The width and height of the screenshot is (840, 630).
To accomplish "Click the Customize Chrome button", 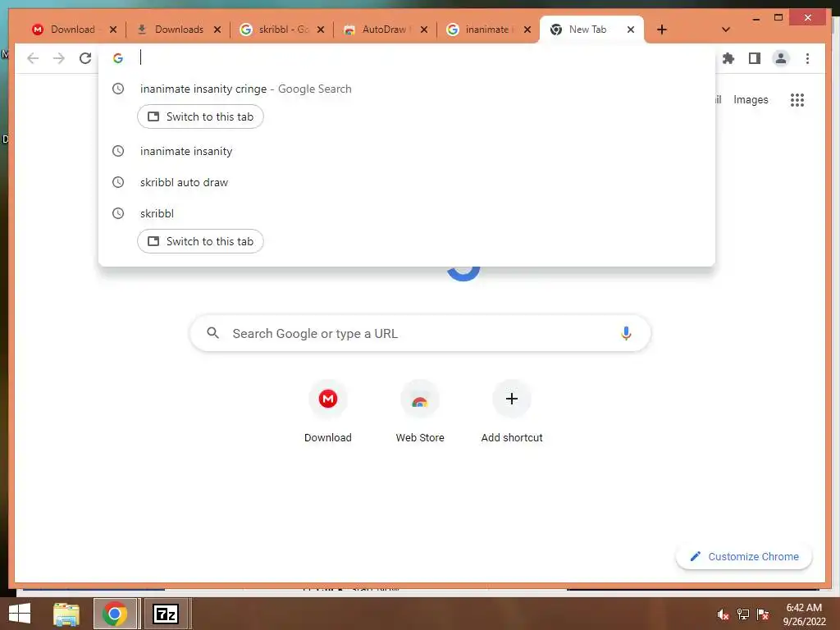I will click(x=744, y=557).
